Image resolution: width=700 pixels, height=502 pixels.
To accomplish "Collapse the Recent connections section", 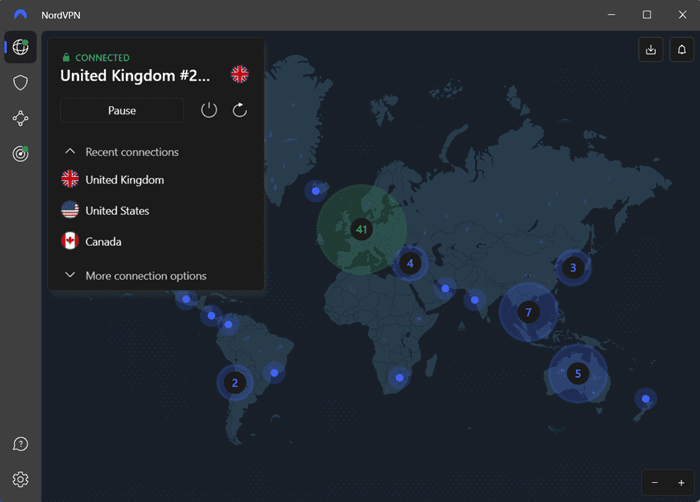I will (121, 152).
